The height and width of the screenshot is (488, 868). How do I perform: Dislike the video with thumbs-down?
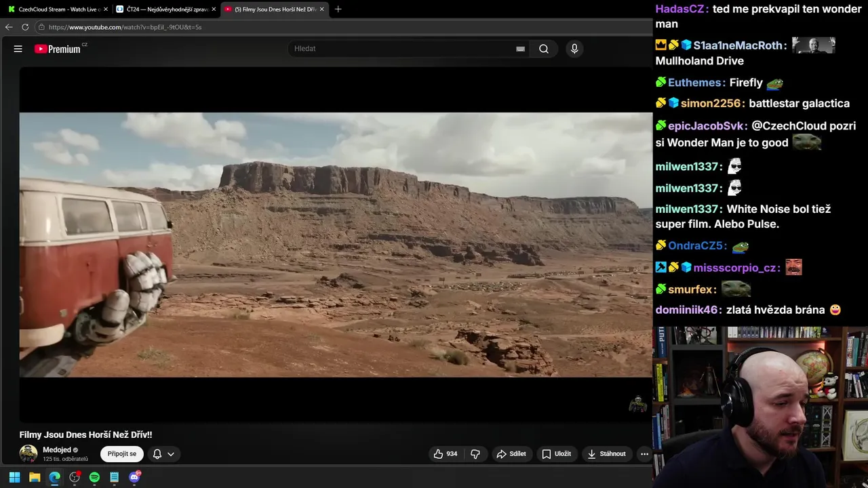475,454
